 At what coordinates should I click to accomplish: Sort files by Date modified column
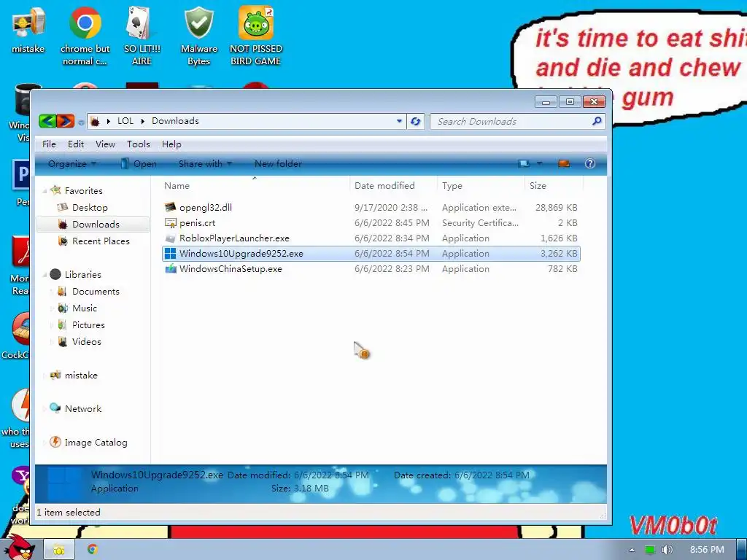(393, 186)
